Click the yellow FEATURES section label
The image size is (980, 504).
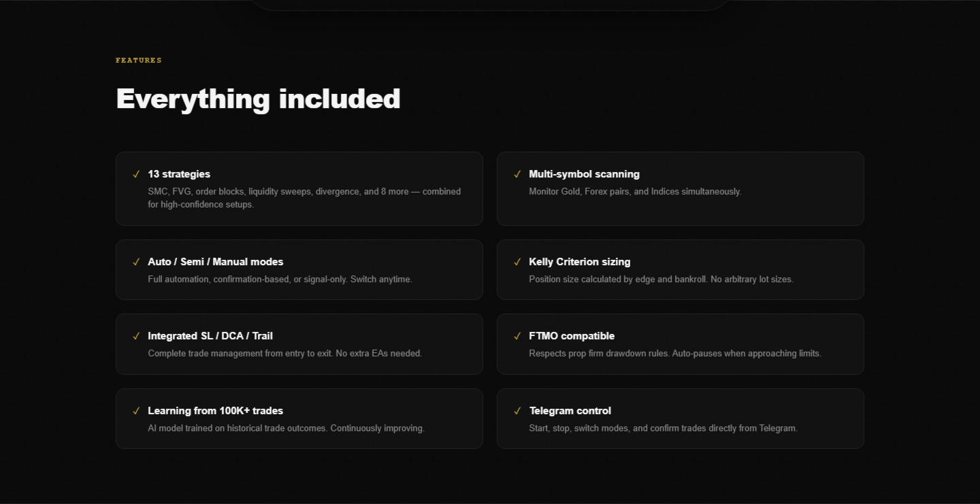tap(139, 61)
